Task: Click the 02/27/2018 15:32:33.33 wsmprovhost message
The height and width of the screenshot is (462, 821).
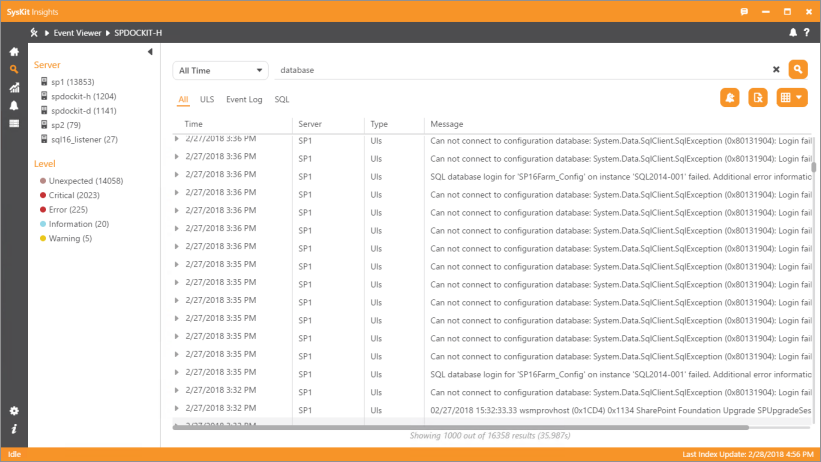Action: click(620, 410)
